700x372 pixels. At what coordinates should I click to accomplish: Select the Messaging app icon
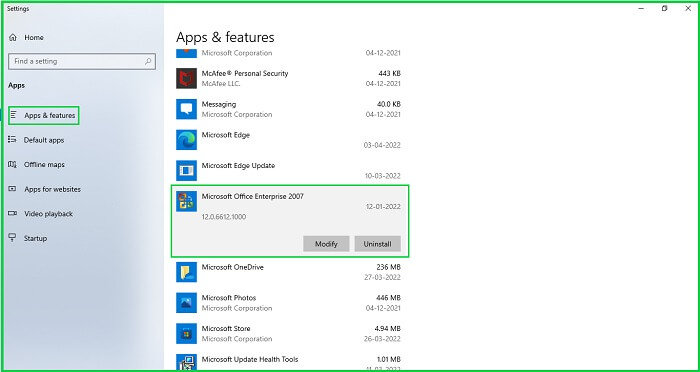(186, 109)
